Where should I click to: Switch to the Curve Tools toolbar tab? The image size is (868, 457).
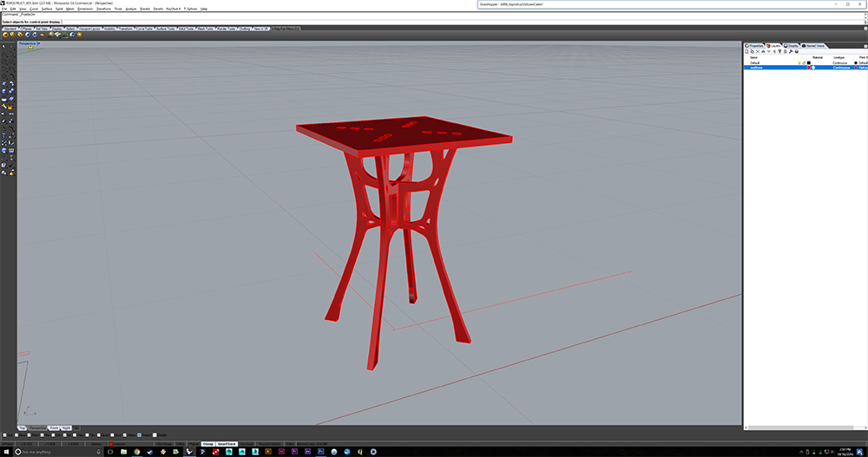[x=145, y=29]
